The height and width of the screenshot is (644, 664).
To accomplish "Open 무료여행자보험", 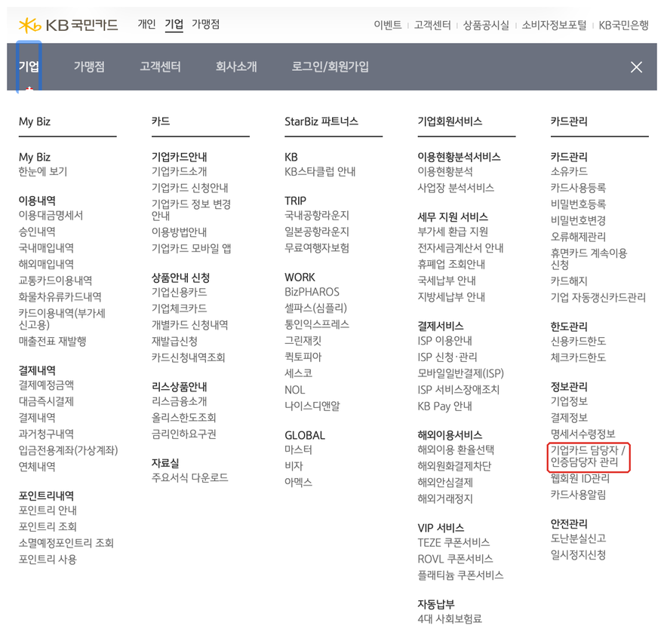I will point(317,248).
